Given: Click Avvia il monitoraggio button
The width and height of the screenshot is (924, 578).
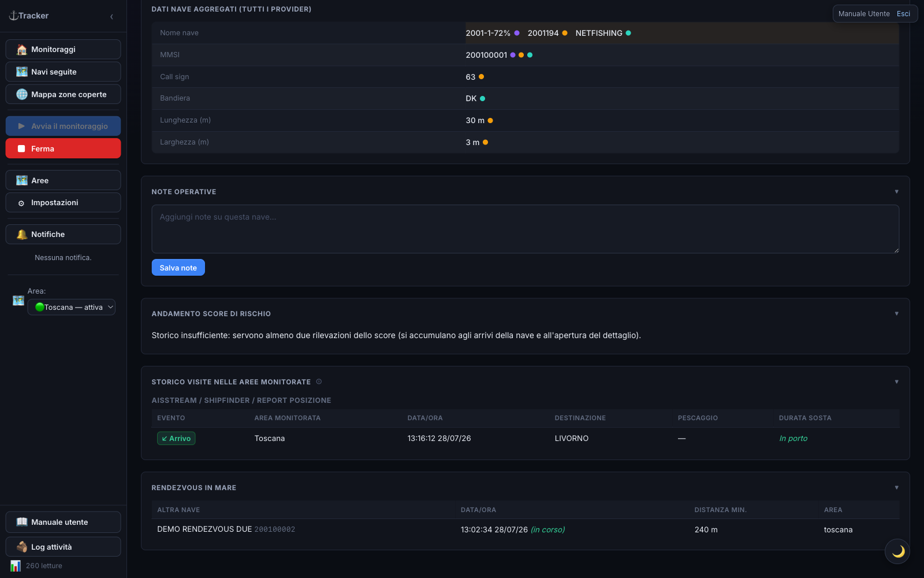Looking at the screenshot, I should coord(64,126).
